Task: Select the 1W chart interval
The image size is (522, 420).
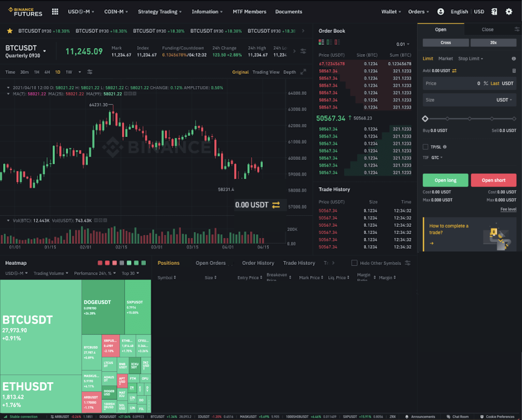Action: click(x=69, y=72)
